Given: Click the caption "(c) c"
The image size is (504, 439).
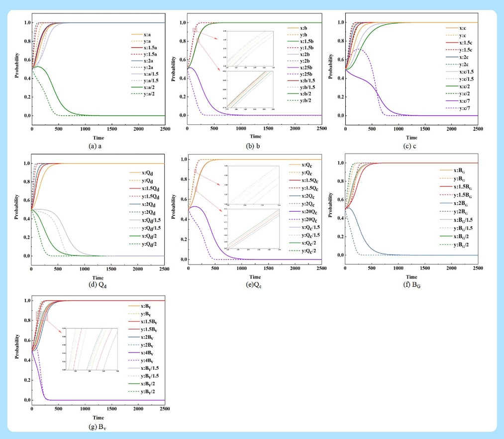Looking at the screenshot, I should 410,146.
